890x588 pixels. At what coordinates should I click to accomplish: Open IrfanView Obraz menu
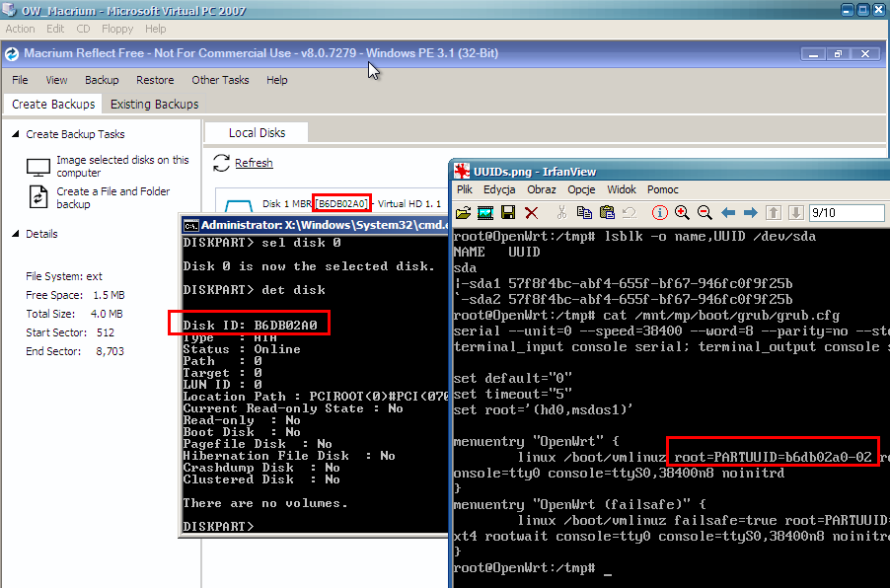pos(542,189)
